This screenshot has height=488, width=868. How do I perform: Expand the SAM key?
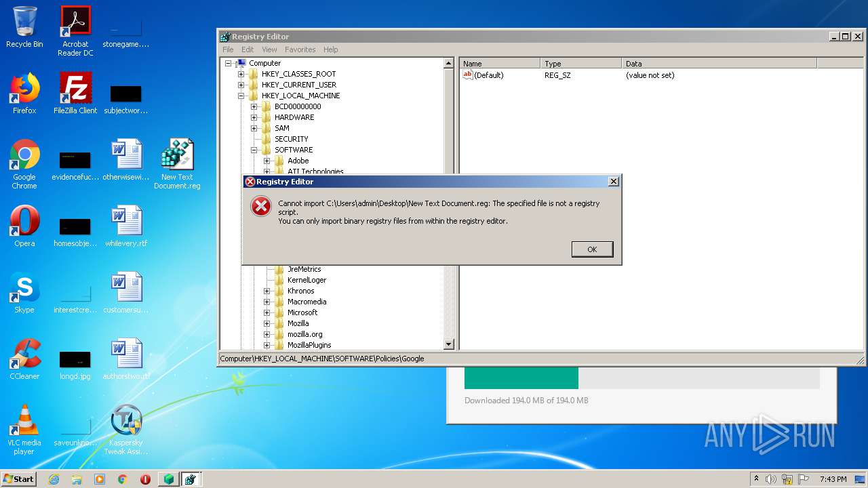254,128
